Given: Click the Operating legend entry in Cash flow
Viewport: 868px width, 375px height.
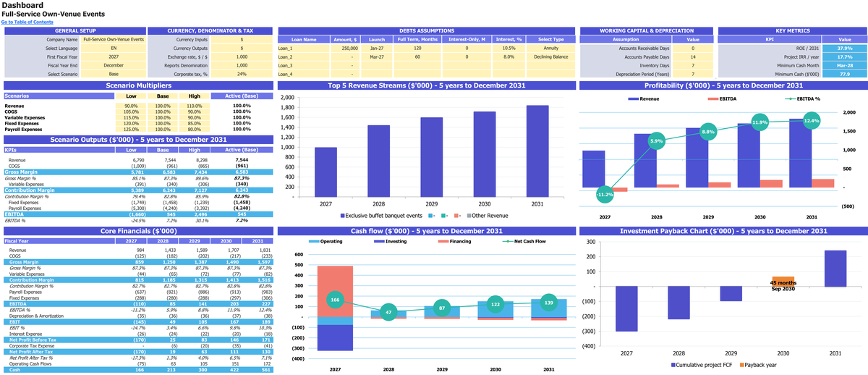Looking at the screenshot, I should click(x=326, y=240).
